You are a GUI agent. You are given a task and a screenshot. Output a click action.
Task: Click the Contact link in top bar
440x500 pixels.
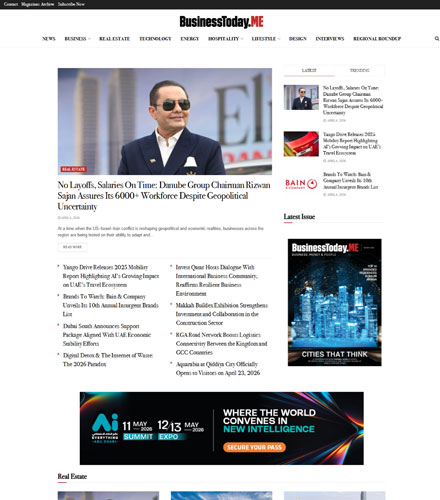pos(11,4)
